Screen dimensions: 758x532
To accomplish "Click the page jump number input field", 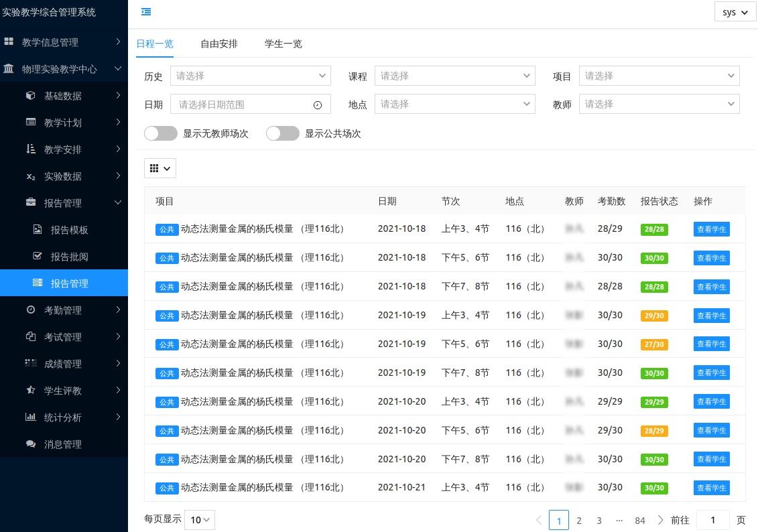I will (713, 521).
